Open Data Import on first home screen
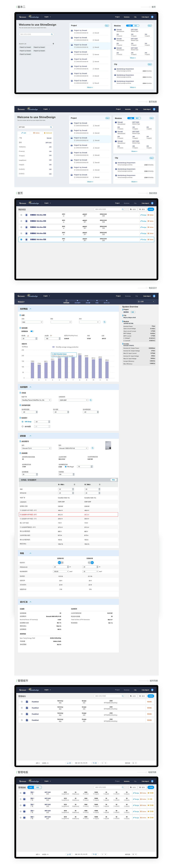This screenshot has height=868, width=173. pyautogui.click(x=145, y=17)
